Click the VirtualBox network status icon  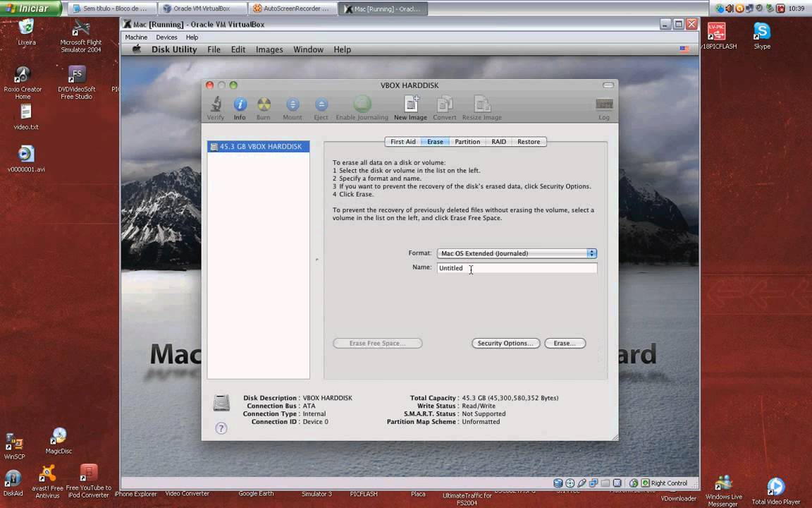click(593, 483)
